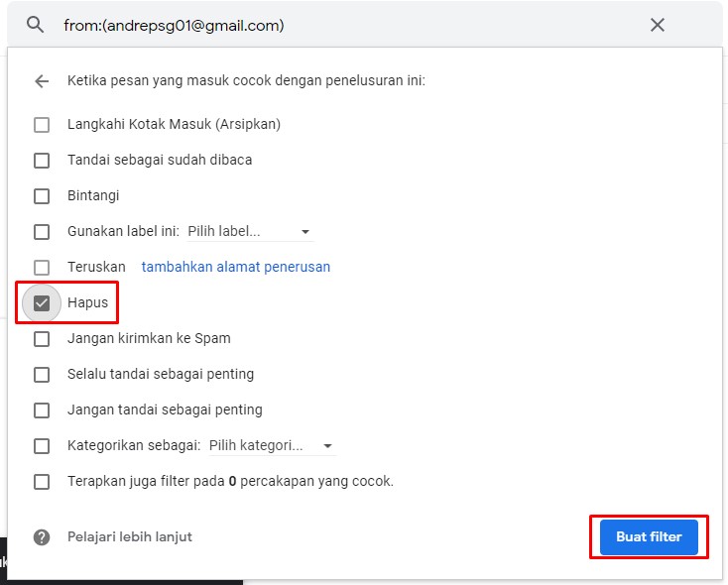Image resolution: width=728 pixels, height=585 pixels.
Task: Open Pelajari lebih lanjut help link
Action: 130,537
